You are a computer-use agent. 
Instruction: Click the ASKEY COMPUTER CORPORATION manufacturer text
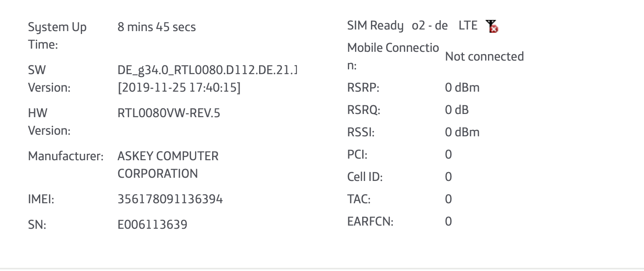(x=168, y=165)
